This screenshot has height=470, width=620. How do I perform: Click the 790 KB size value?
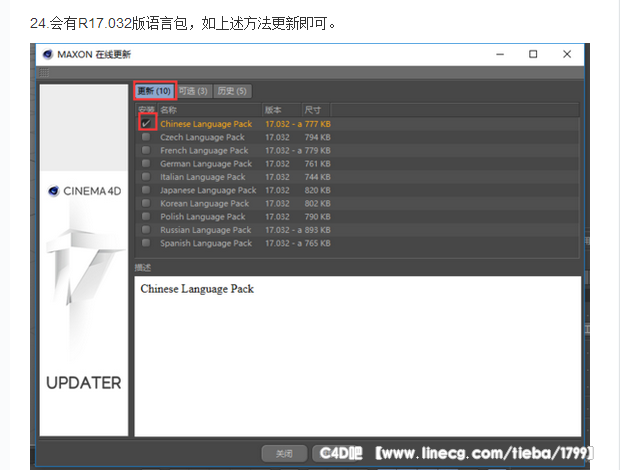[318, 217]
